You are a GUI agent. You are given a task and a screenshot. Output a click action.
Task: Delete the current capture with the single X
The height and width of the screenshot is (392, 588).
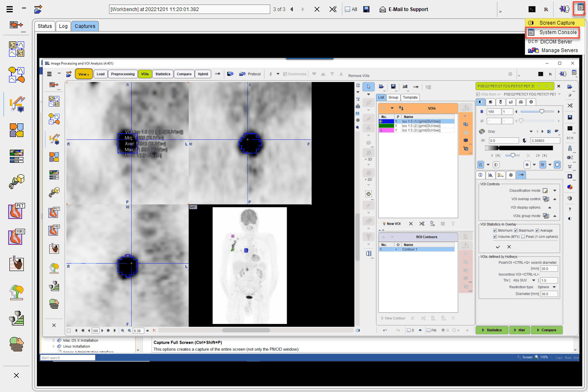(317, 9)
